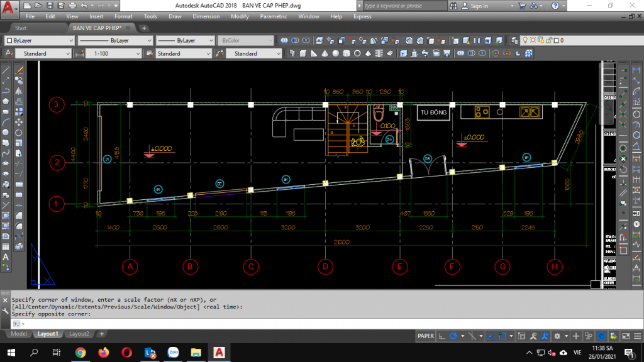Open the command line customize wrench
644x362 pixels.
(5, 311)
